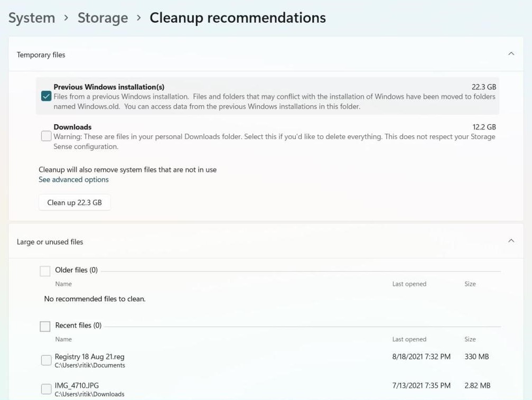The height and width of the screenshot is (400, 532).
Task: Check the Recent files checkbox
Action: [45, 326]
